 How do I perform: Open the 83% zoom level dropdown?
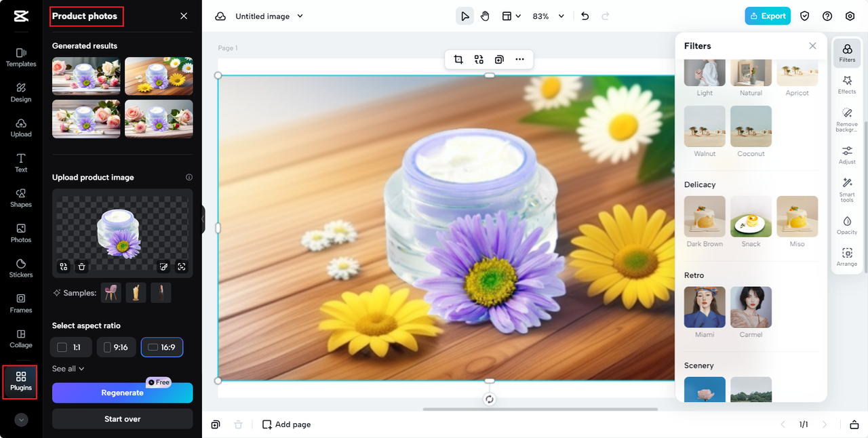point(549,16)
